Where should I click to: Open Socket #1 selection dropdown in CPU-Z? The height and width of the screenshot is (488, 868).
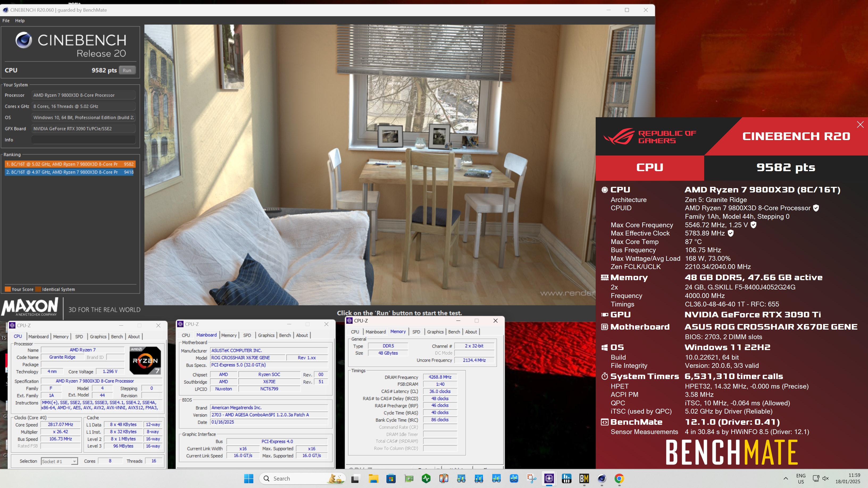coord(59,461)
